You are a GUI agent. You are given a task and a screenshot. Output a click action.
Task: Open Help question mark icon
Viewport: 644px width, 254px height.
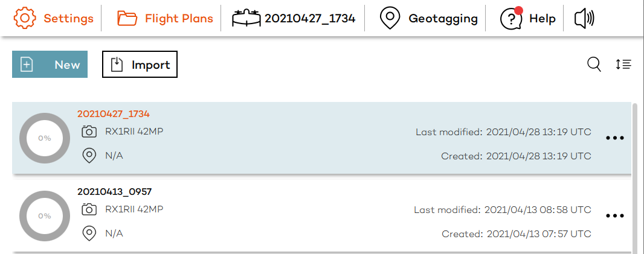[511, 18]
